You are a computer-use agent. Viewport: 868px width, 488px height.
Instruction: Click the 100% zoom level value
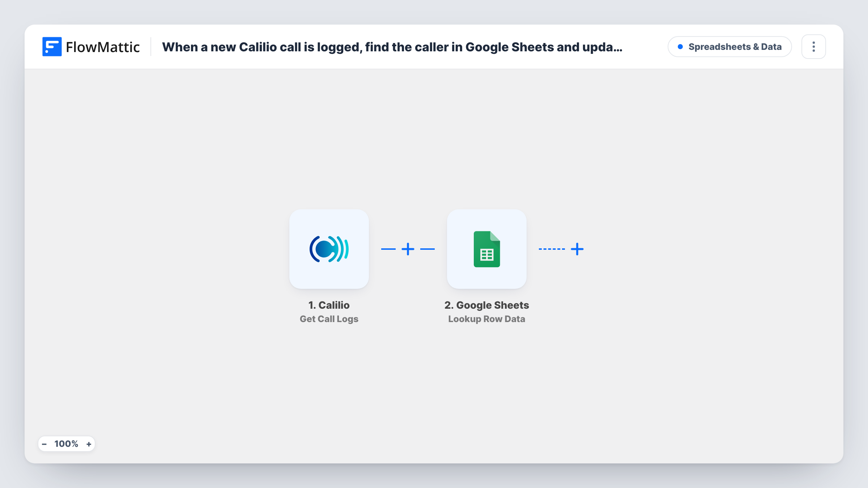pos(66,444)
